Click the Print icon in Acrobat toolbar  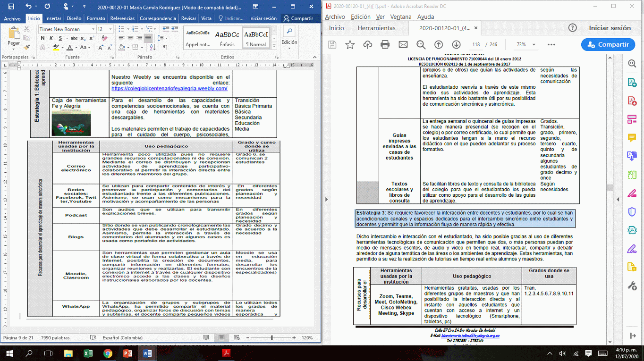[x=385, y=44]
